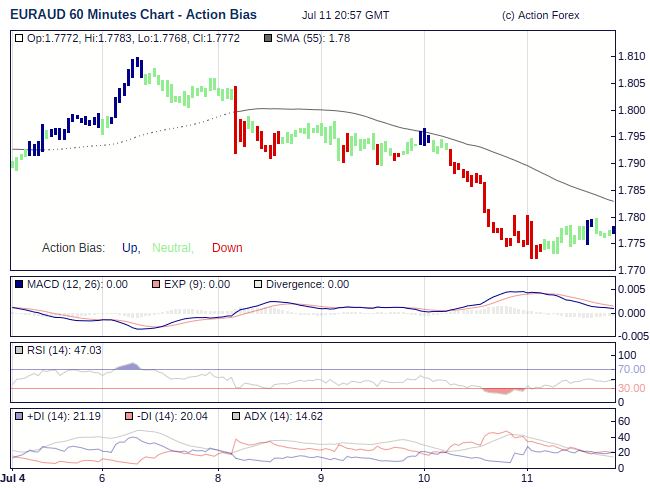Click the +DI (14) legend box
650x489 pixels.
[x=20, y=415]
